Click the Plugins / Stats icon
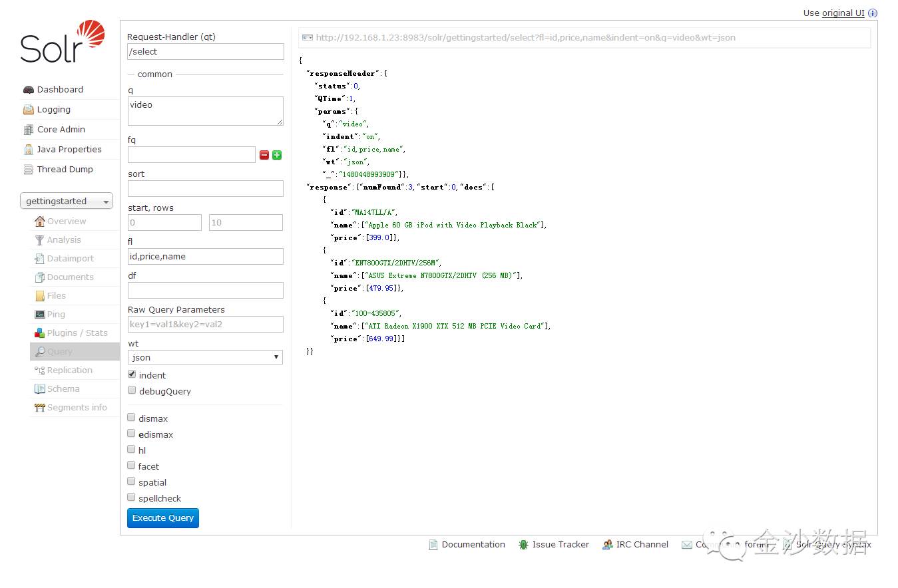 tap(40, 333)
